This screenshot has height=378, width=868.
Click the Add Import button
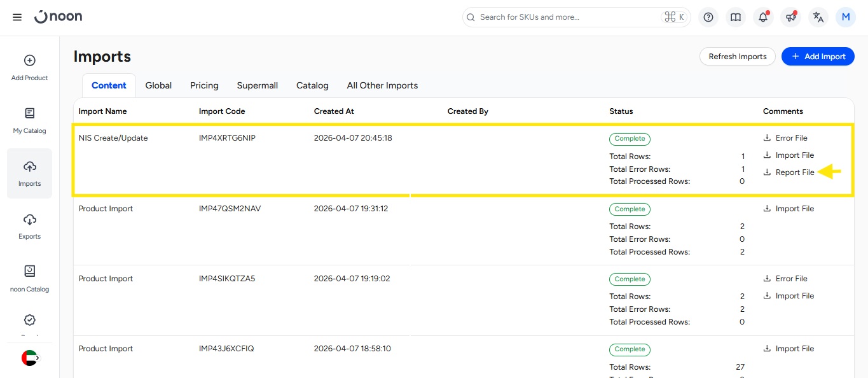click(818, 57)
